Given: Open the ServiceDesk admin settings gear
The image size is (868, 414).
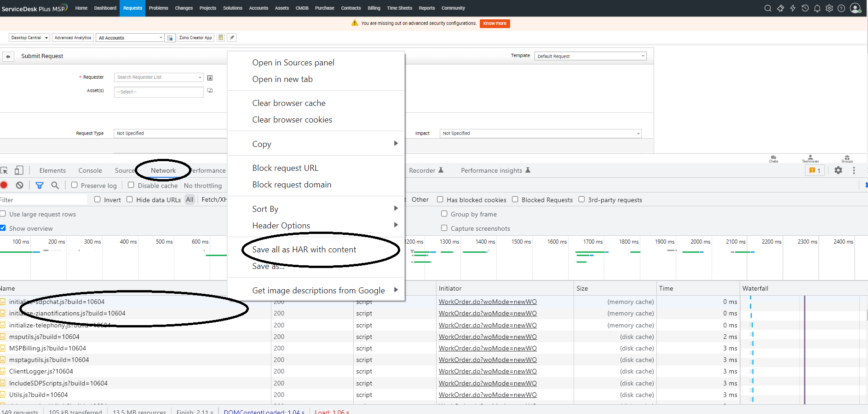Looking at the screenshot, I should tap(829, 8).
